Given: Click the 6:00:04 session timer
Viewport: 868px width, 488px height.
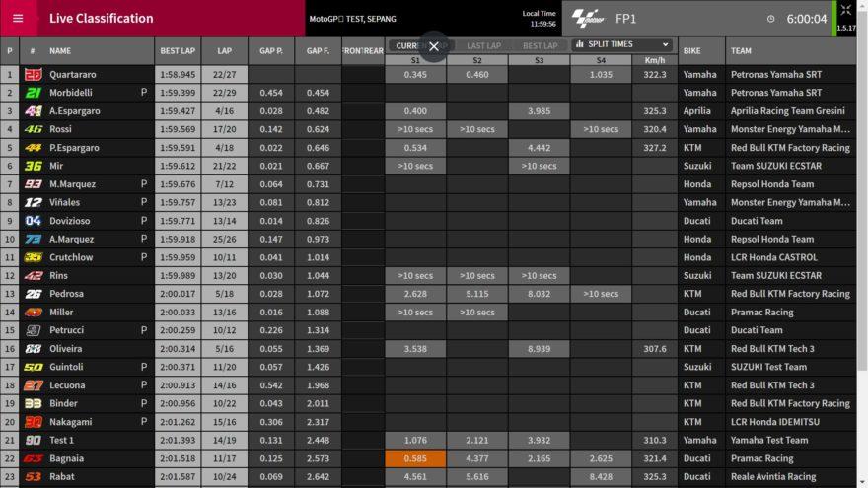Looking at the screenshot, I should [807, 19].
